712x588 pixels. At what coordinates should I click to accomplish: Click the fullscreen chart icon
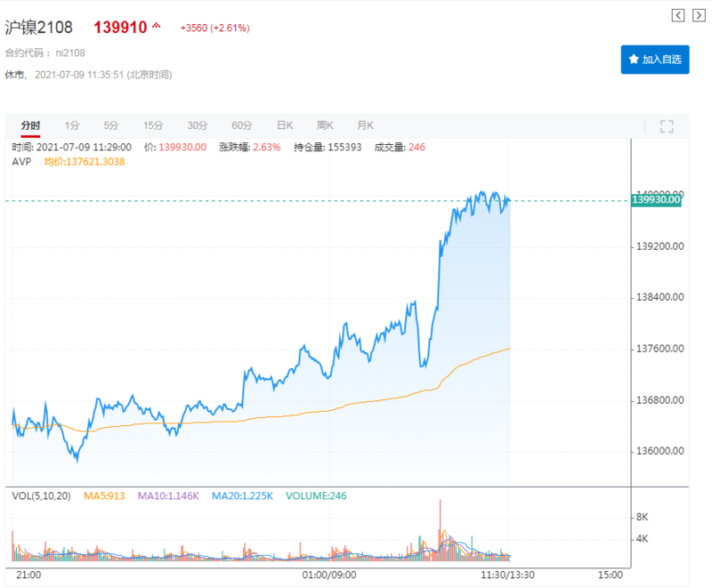667,126
